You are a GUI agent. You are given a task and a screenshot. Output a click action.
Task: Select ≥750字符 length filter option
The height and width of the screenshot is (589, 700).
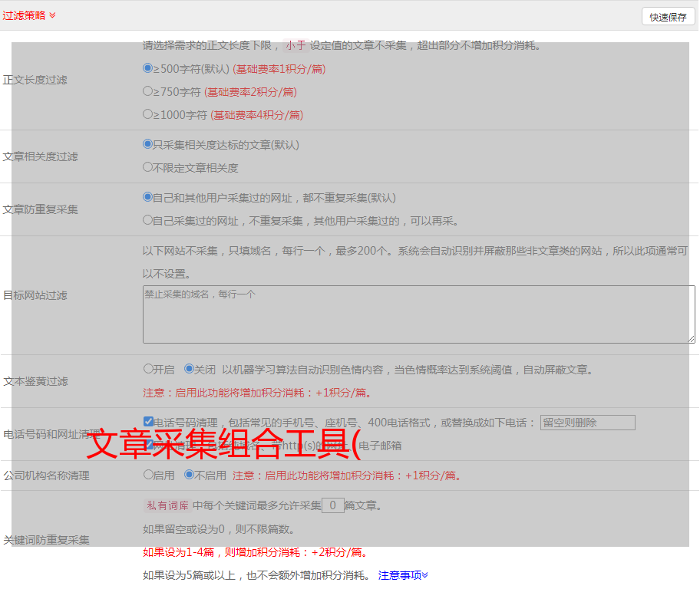pyautogui.click(x=148, y=91)
